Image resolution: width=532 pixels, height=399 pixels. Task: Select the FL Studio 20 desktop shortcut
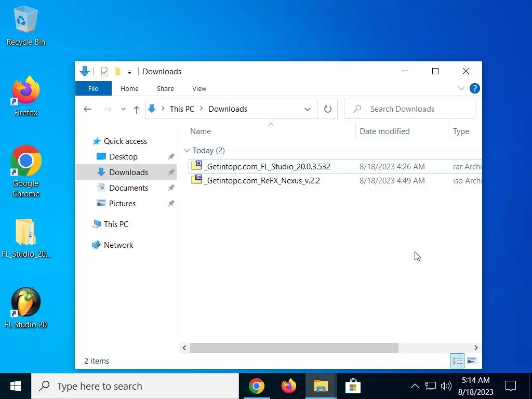[x=26, y=308]
